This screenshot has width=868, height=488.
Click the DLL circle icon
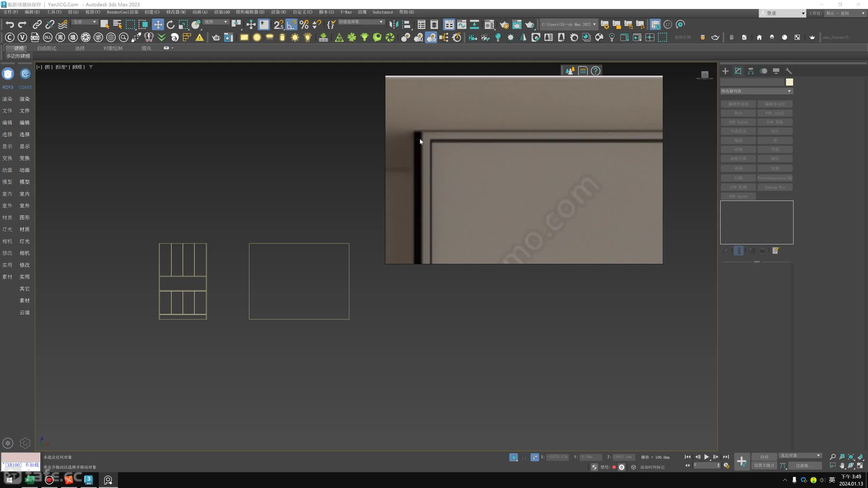48,37
